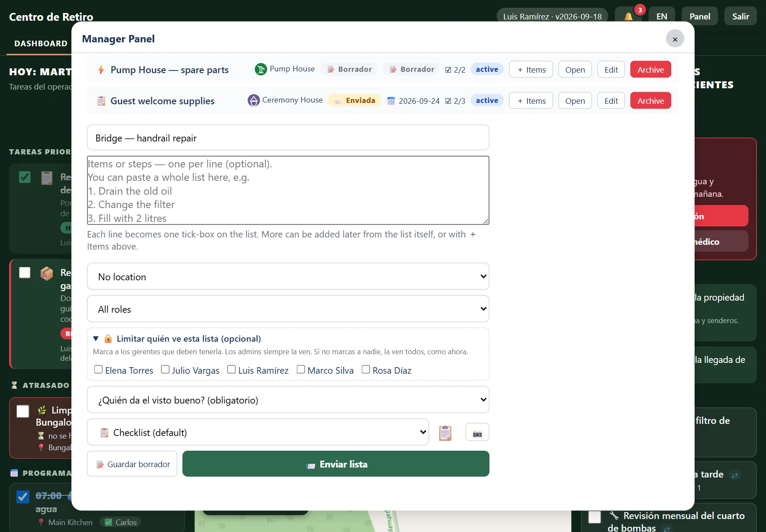Click the lightning bolt icon for Pump House list

click(101, 70)
